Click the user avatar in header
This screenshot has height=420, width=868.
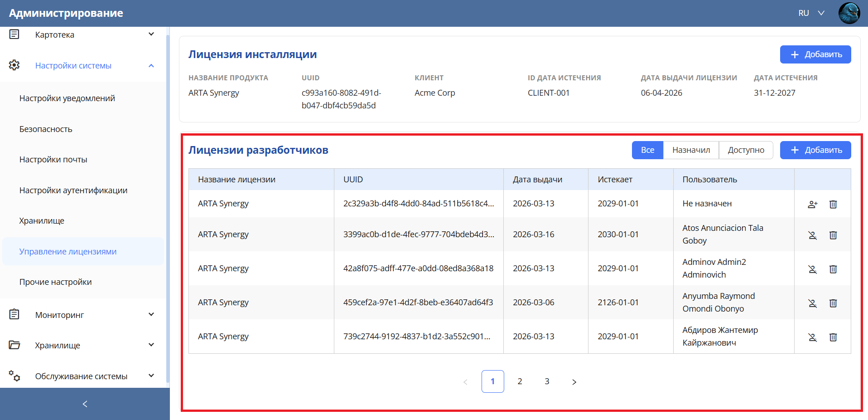pyautogui.click(x=849, y=13)
